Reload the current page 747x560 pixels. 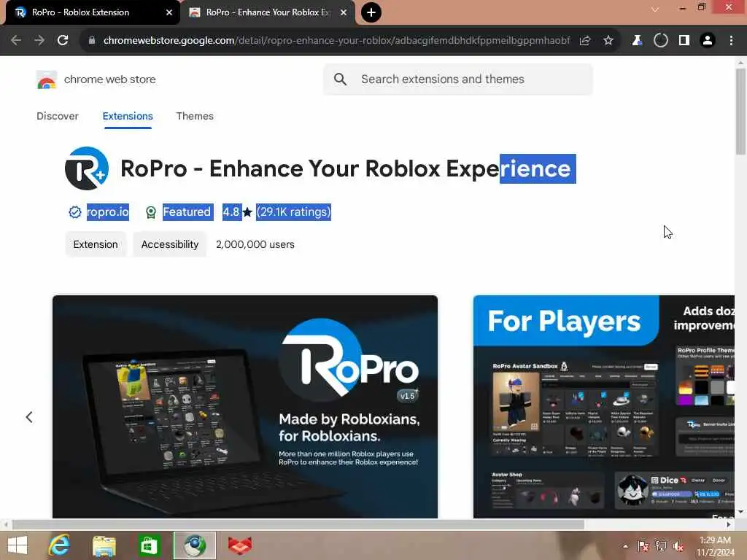click(x=63, y=41)
